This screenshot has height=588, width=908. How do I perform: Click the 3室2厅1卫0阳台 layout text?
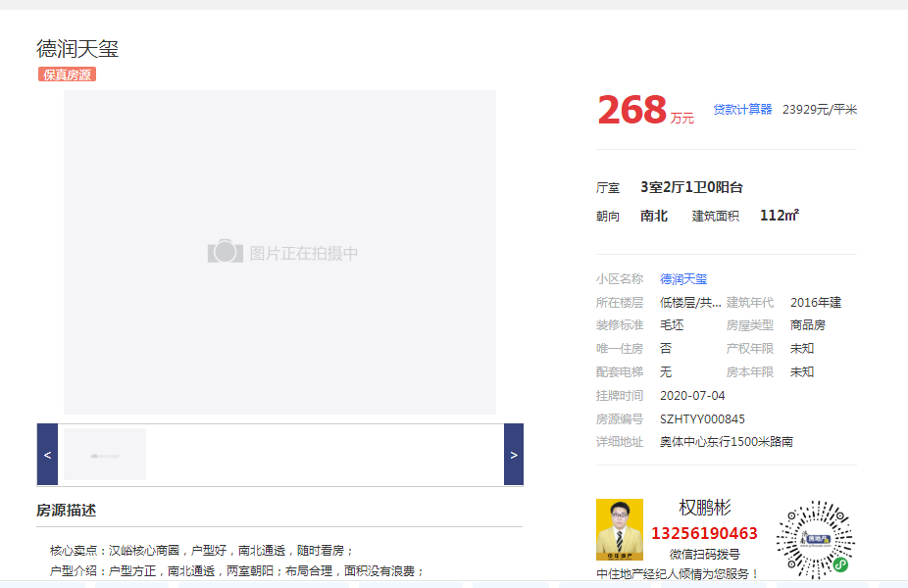coord(691,187)
